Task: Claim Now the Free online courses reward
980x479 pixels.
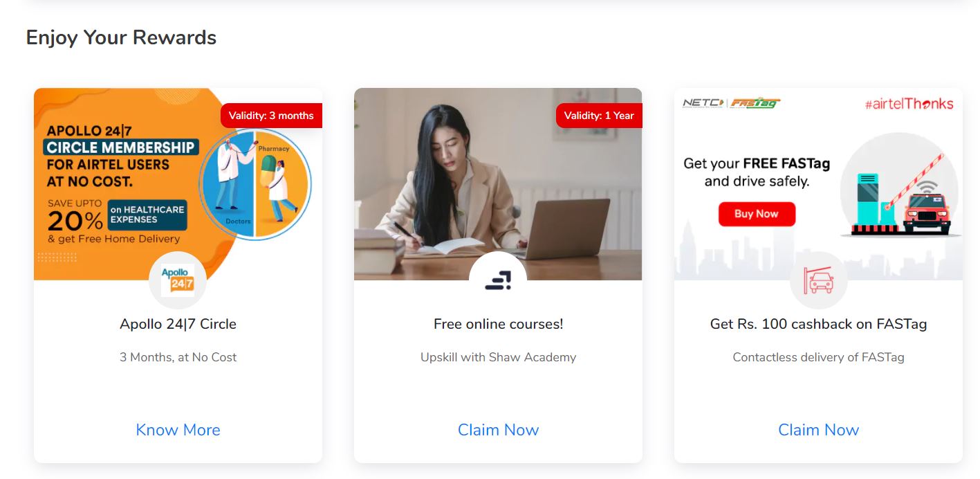Action: pyautogui.click(x=498, y=430)
